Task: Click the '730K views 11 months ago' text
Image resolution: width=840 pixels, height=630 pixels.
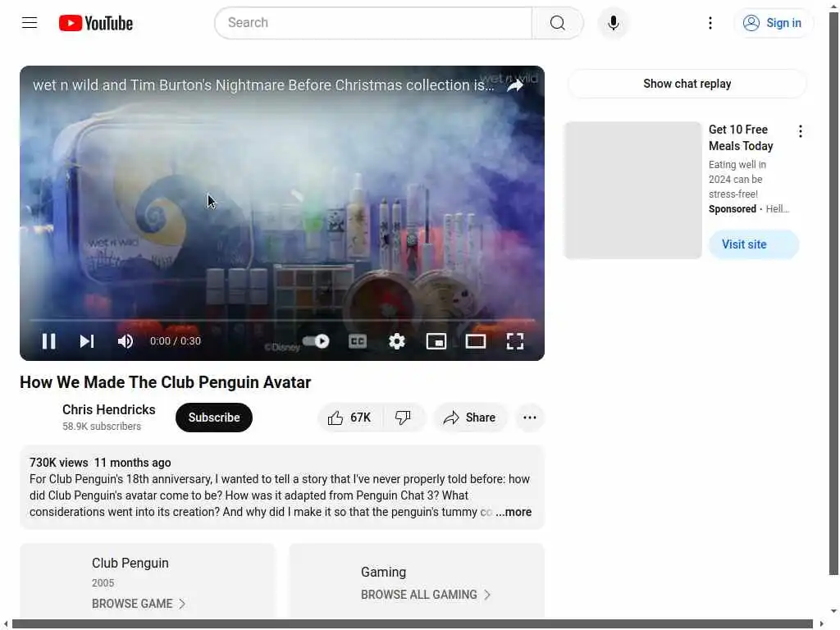Action: [x=100, y=463]
